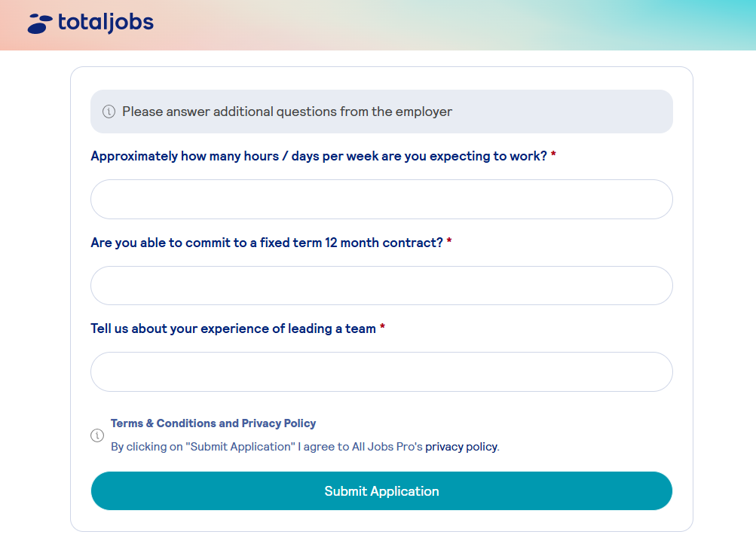756x550 pixels.
Task: Click the red asterisk after team experience question
Action: [x=382, y=326]
